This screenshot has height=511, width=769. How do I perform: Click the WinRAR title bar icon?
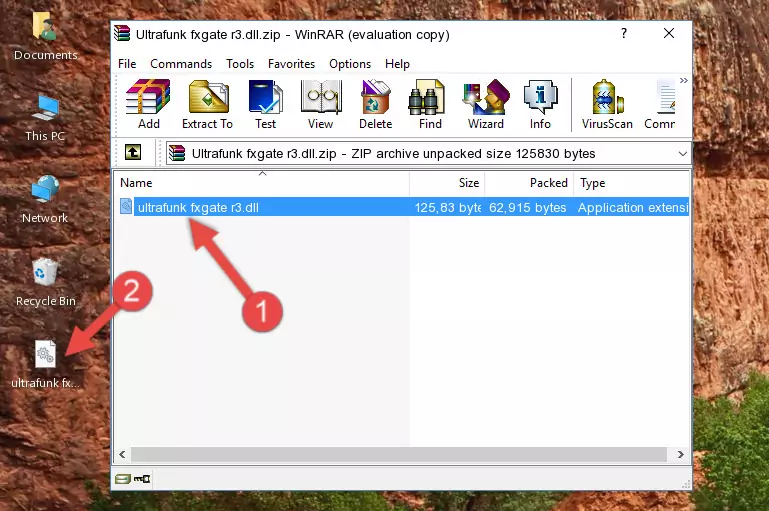(122, 34)
